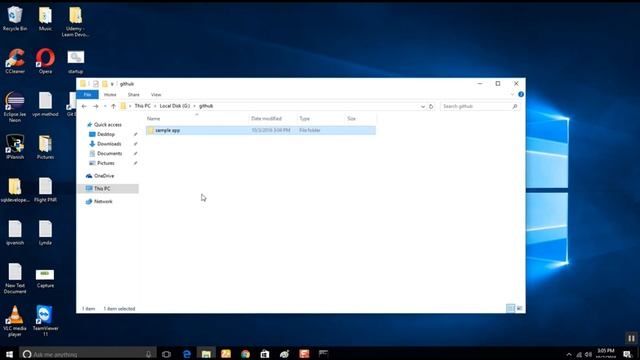This screenshot has width=640, height=360.
Task: Open recent locations dropdown arrow
Action: [105, 106]
